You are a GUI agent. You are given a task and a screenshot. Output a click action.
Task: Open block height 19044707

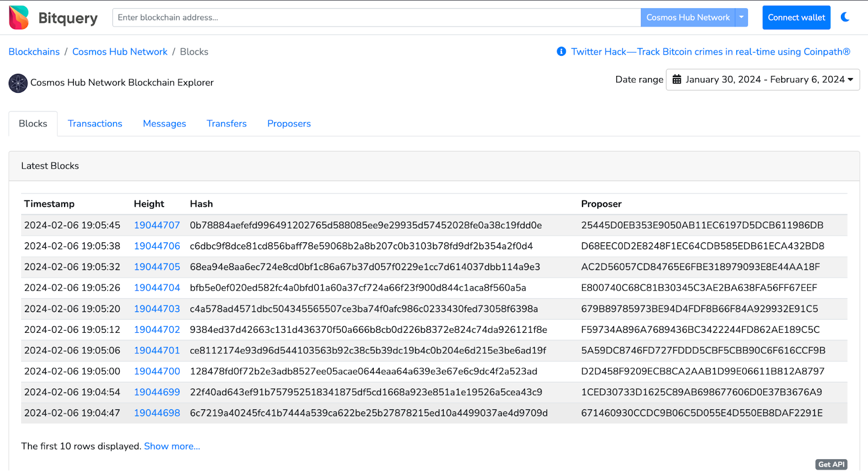tap(157, 225)
